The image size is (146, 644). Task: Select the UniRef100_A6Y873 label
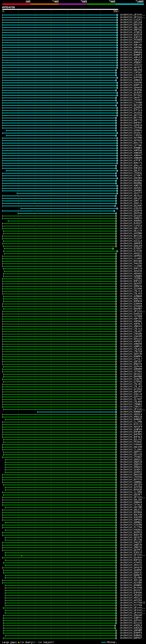[x=131, y=67]
